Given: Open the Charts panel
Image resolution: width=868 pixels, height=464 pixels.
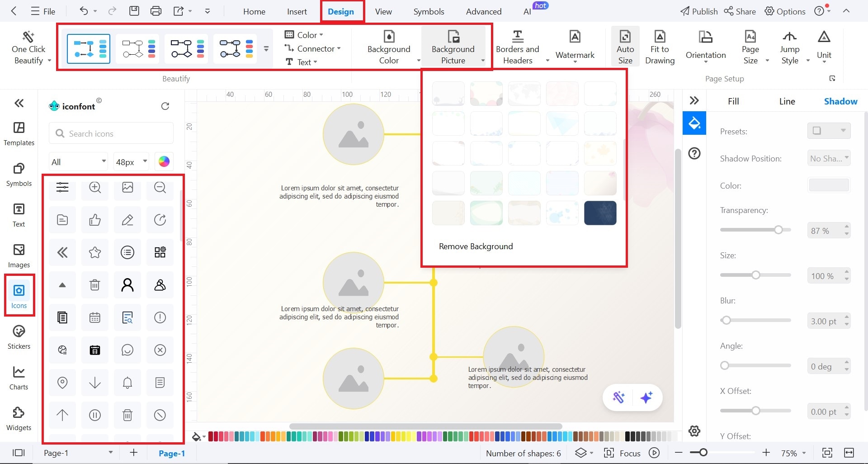Looking at the screenshot, I should 19,378.
